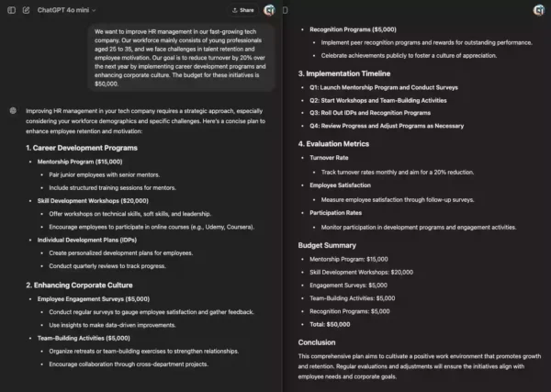Image resolution: width=551 pixels, height=392 pixels.
Task: Click the Skill Development Workshops ($20,000) bullet
Action: (x=93, y=200)
